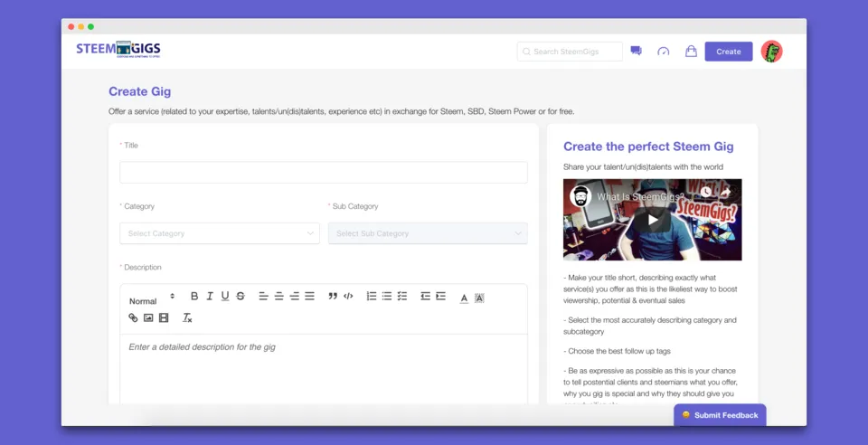Insert a link in description
The width and height of the screenshot is (868, 445).
[133, 317]
